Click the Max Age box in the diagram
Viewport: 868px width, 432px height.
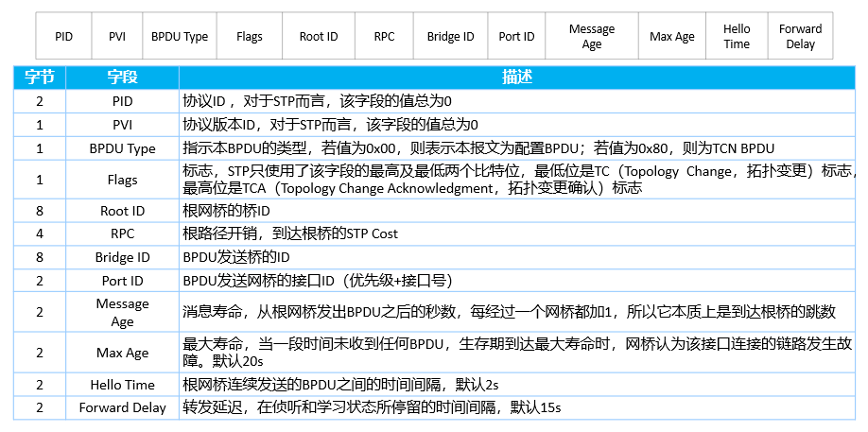[x=672, y=37]
